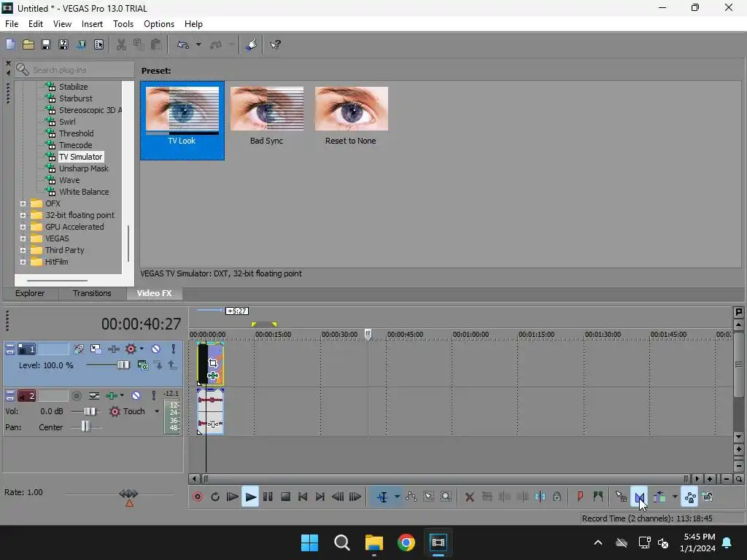Arm audio track 2 for record
The height and width of the screenshot is (560, 747).
tap(76, 396)
